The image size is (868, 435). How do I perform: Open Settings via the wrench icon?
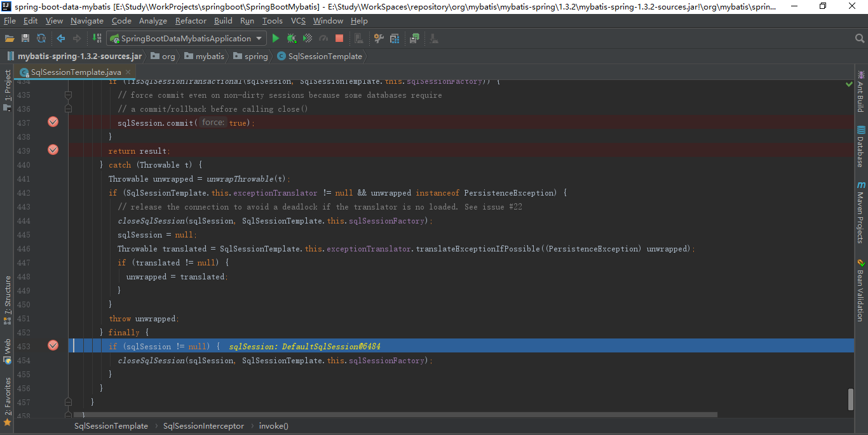pyautogui.click(x=379, y=39)
